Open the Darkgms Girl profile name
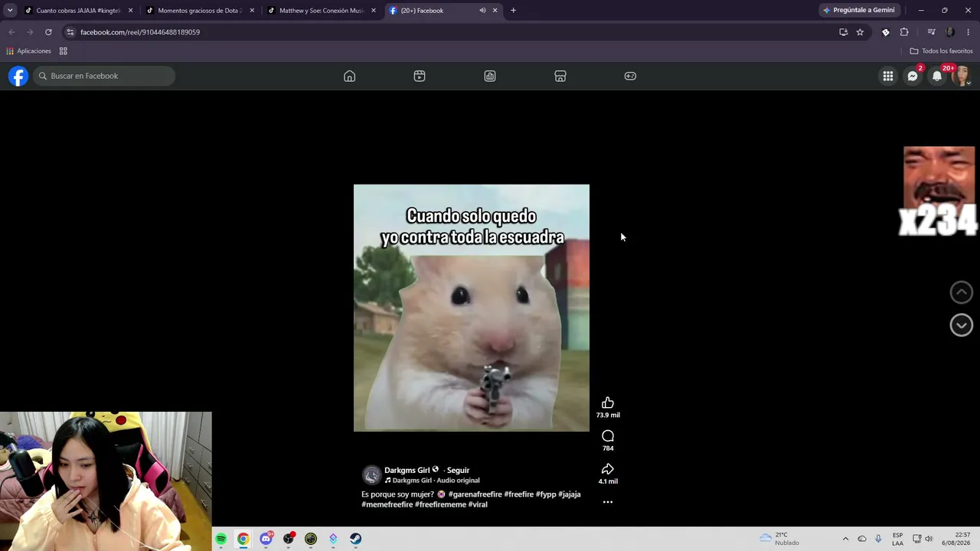 click(407, 471)
